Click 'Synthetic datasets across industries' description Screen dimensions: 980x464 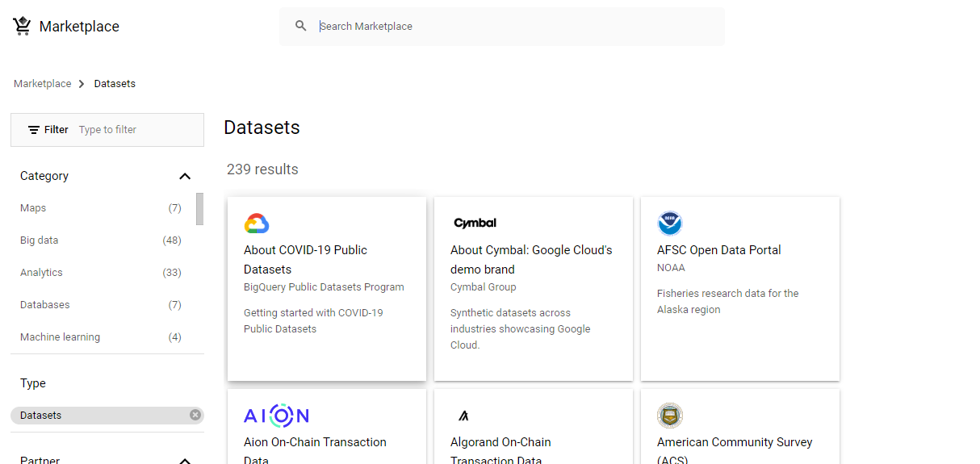[x=520, y=329]
